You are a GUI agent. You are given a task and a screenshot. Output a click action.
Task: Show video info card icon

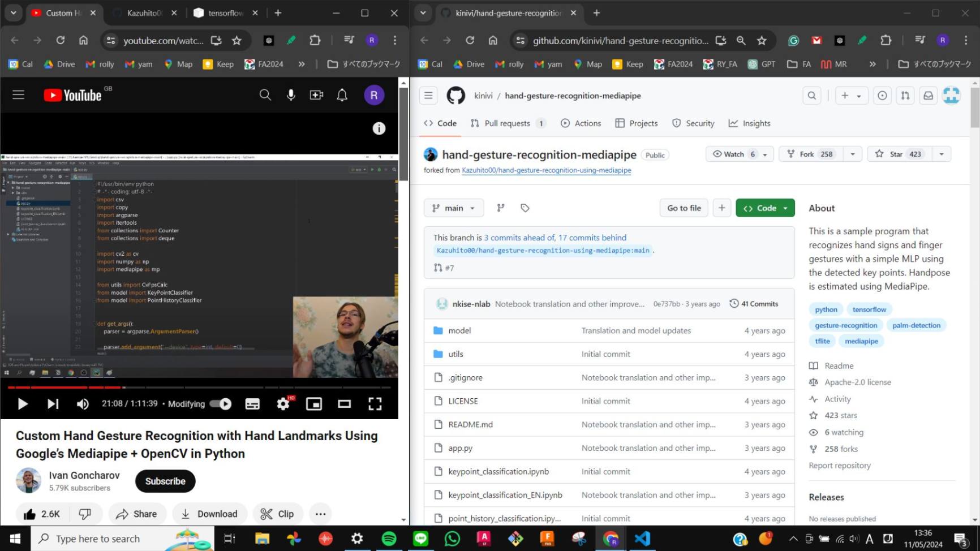(x=379, y=128)
